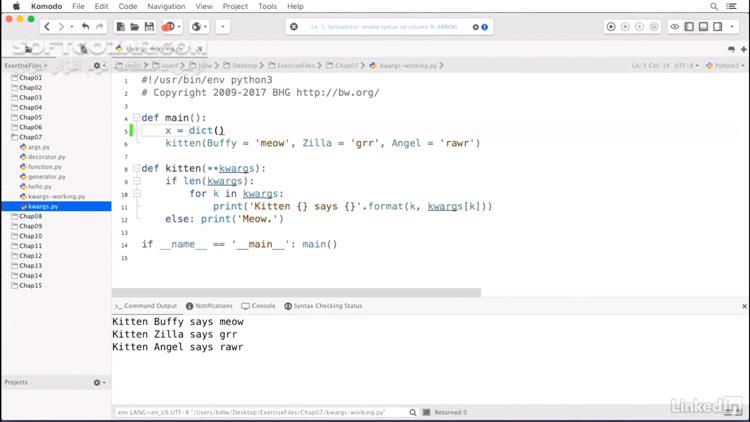Go forward with the navigation arrow

coord(61,27)
